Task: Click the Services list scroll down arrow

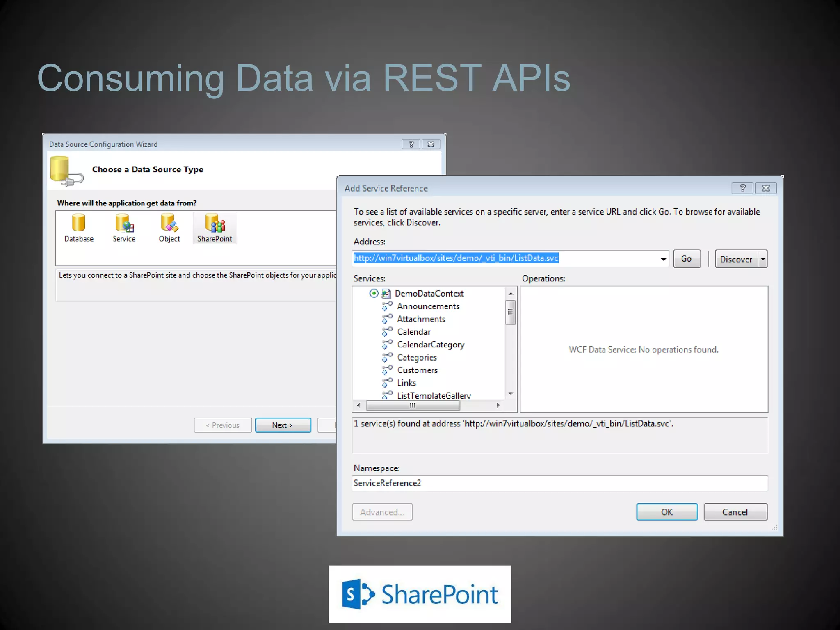Action: 511,393
